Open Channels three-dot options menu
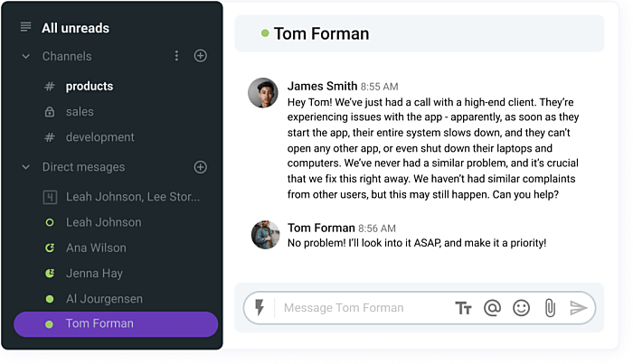 176,56
